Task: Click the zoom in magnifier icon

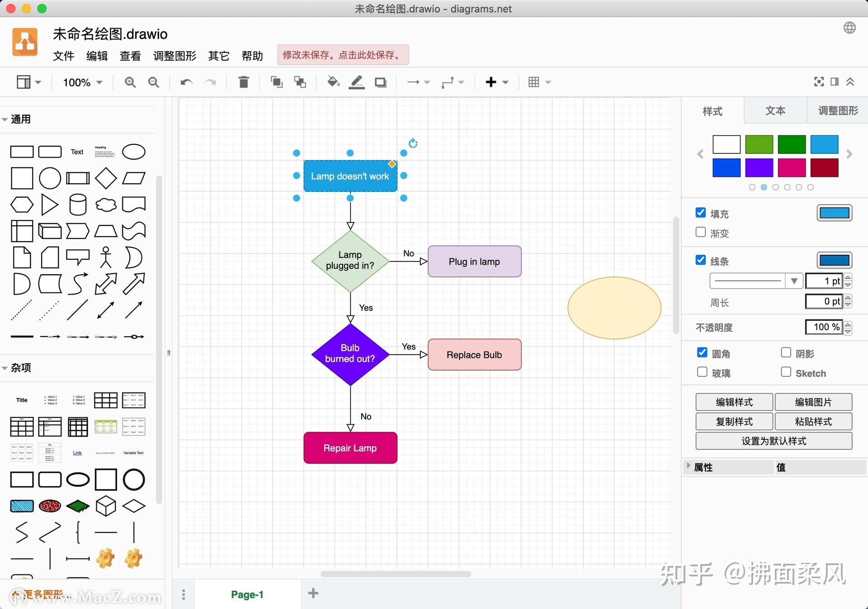Action: point(130,82)
